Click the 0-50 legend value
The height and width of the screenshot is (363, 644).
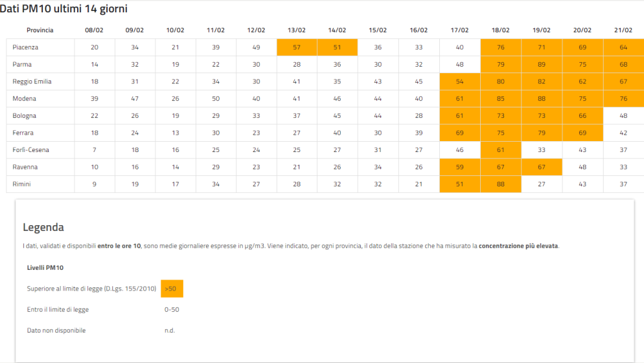[x=172, y=310]
